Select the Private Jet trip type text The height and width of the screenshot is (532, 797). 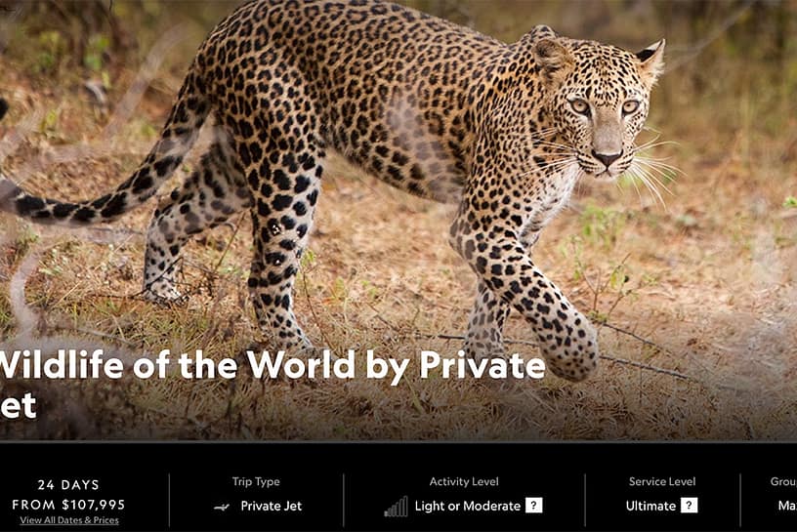271,506
